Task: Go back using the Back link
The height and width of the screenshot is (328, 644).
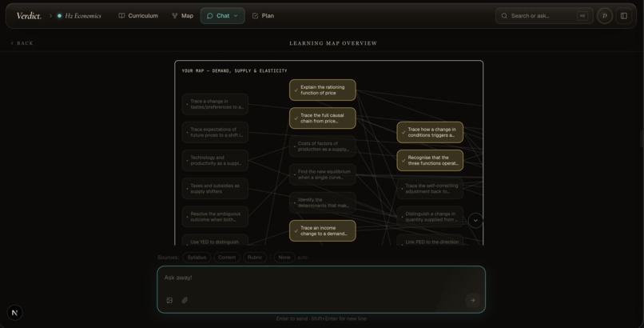Action: coord(22,43)
